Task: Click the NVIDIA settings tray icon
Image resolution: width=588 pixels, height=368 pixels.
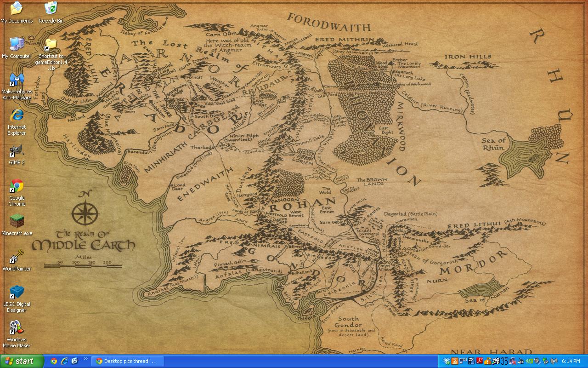Action: coord(529,361)
